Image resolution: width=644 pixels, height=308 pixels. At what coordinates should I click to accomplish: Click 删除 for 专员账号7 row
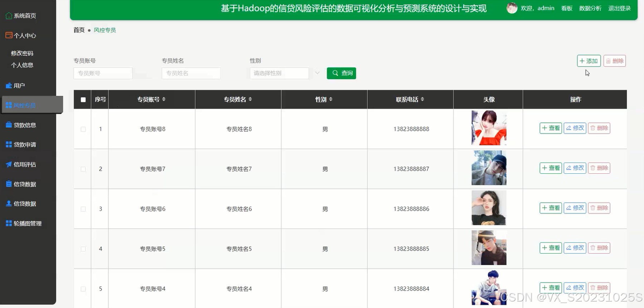pyautogui.click(x=599, y=168)
